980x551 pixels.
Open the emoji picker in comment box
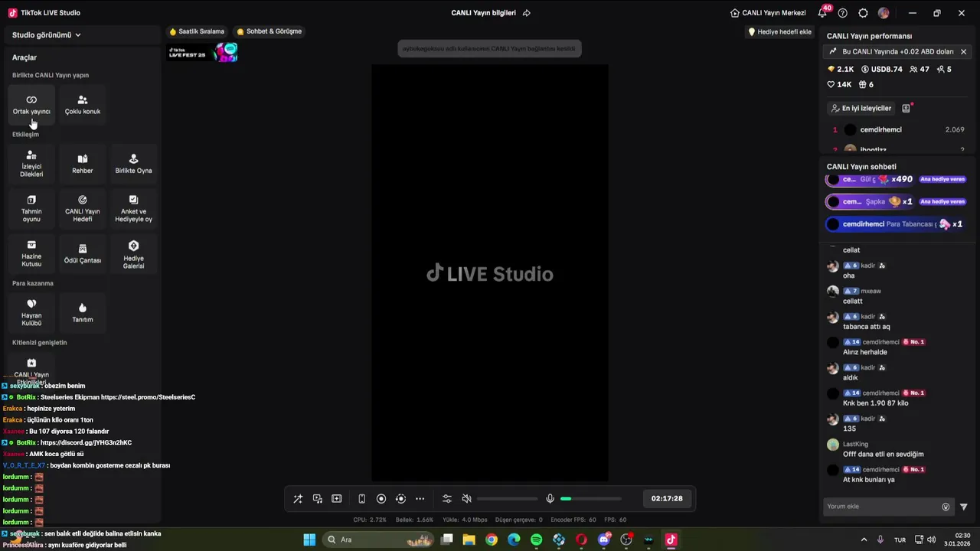(x=946, y=507)
